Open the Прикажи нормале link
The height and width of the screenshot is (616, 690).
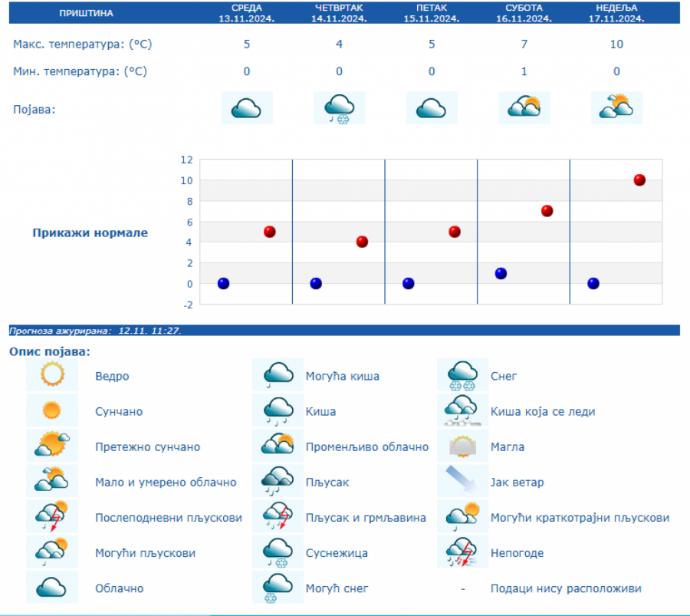point(90,232)
